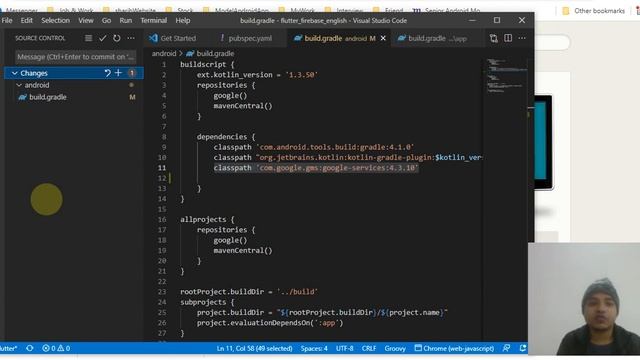This screenshot has width=640, height=360.
Task: Click project.evaluationDependsOn(':app') line
Action: click(x=270, y=323)
